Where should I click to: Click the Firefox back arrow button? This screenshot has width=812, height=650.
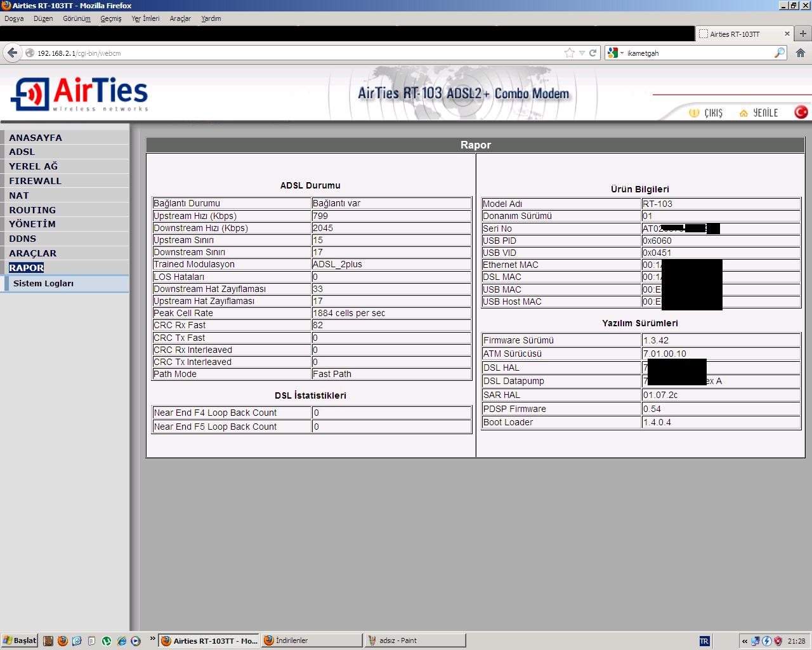tap(12, 53)
